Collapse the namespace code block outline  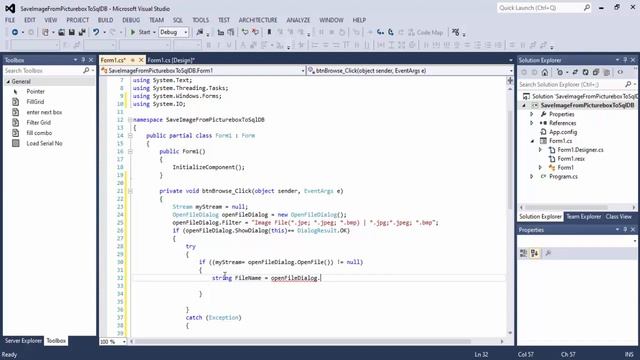pyautogui.click(x=130, y=120)
